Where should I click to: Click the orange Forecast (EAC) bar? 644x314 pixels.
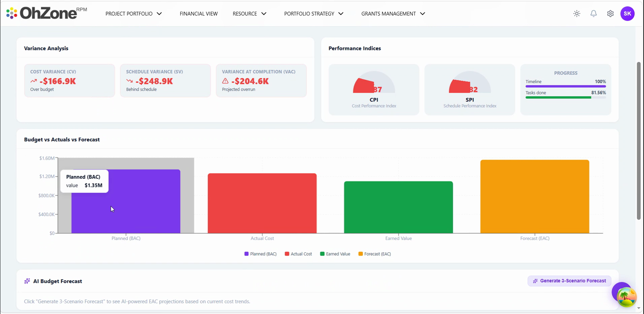click(535, 196)
